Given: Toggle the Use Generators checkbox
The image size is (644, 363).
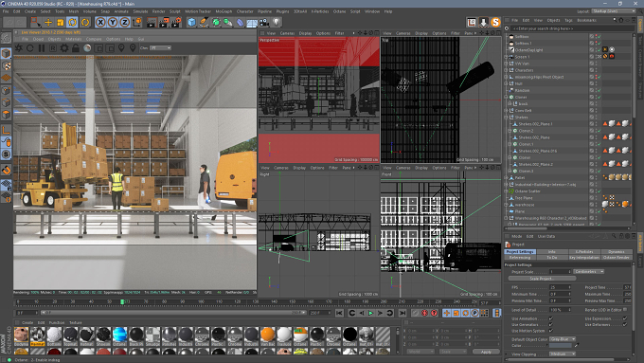Looking at the screenshot, I should click(551, 325).
